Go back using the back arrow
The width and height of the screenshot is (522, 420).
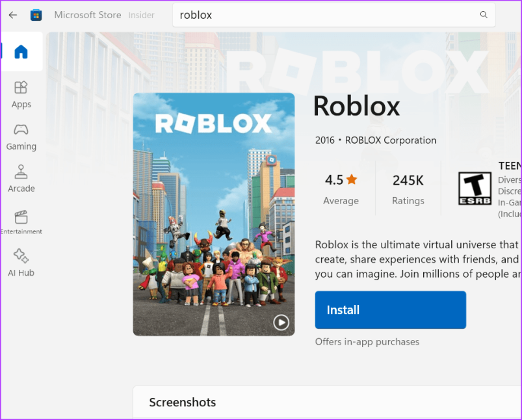click(x=13, y=15)
